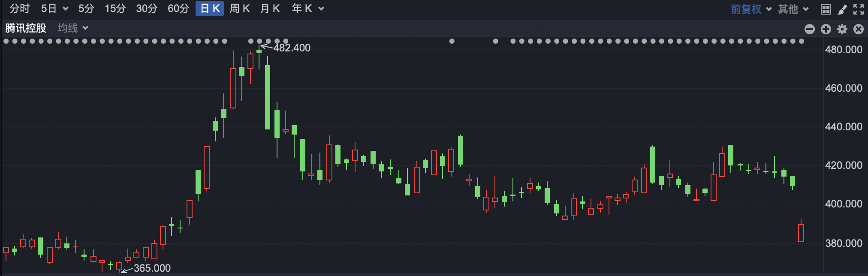Close the 均线 indicator panel
The height and width of the screenshot is (276, 868).
[859, 29]
